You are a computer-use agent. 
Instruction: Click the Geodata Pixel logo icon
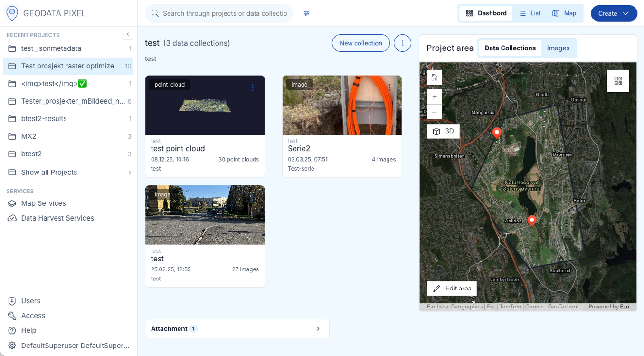(x=12, y=13)
